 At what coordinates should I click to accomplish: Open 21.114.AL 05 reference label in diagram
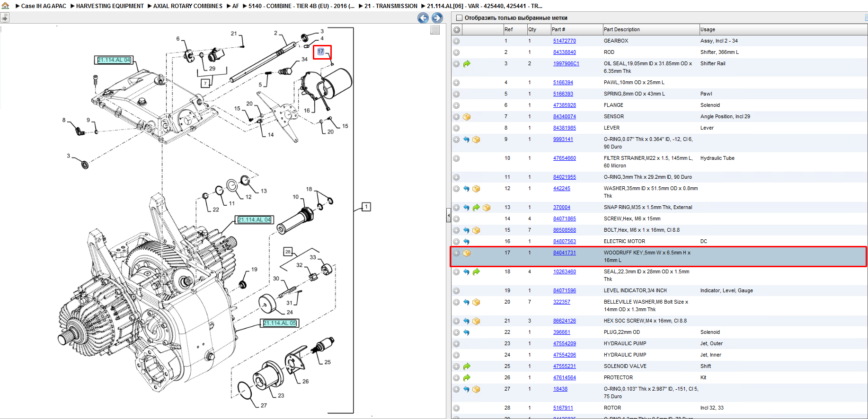[280, 323]
